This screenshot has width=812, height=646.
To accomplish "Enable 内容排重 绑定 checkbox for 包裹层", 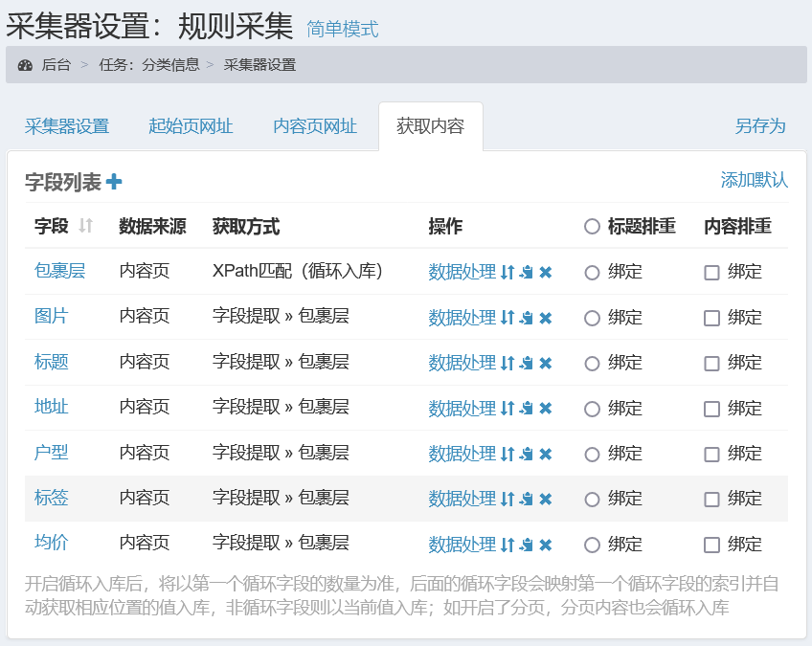I will click(x=710, y=272).
